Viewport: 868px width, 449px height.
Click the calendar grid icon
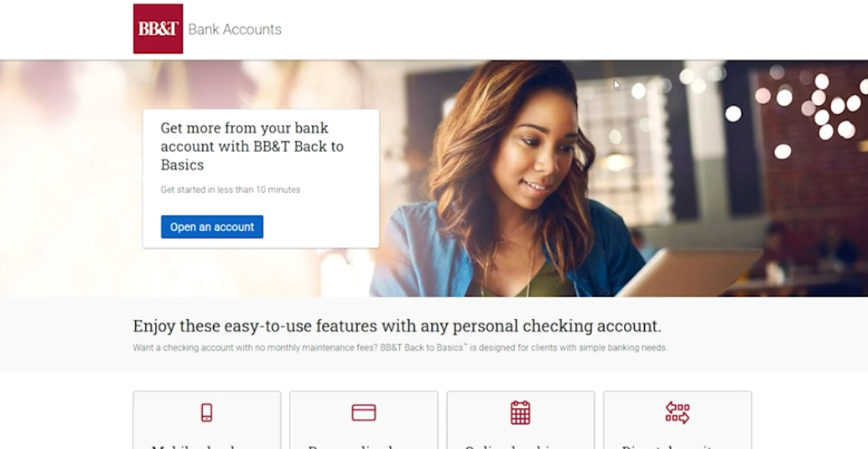point(520,413)
